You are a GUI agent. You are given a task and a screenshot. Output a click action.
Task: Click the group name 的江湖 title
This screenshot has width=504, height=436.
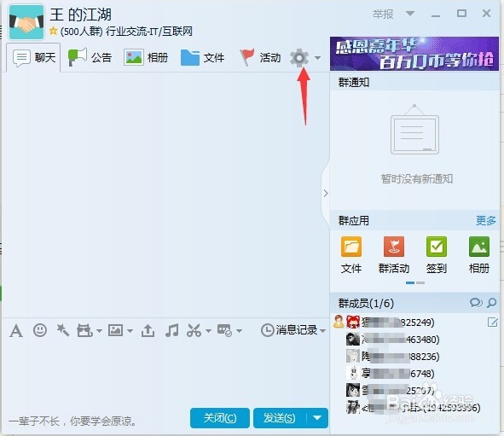[80, 15]
